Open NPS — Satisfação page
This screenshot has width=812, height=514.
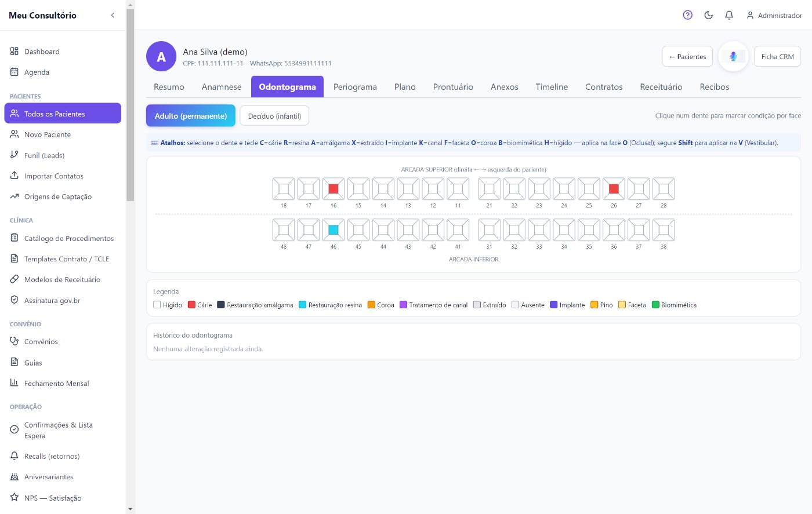tap(63, 498)
